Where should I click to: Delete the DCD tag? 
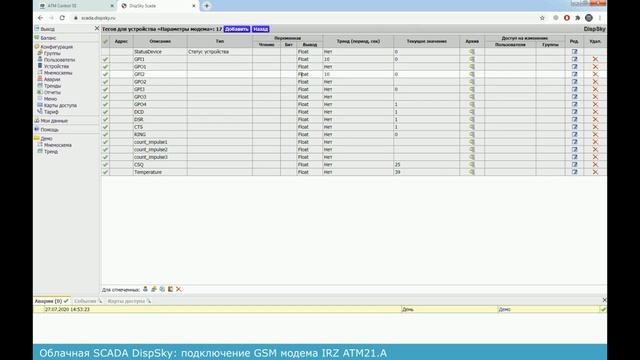[x=595, y=112]
